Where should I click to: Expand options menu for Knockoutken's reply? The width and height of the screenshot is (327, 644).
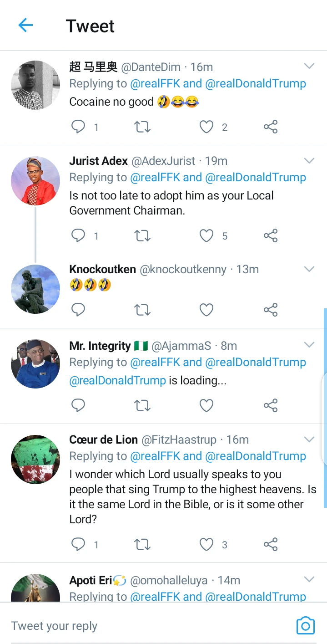(309, 269)
